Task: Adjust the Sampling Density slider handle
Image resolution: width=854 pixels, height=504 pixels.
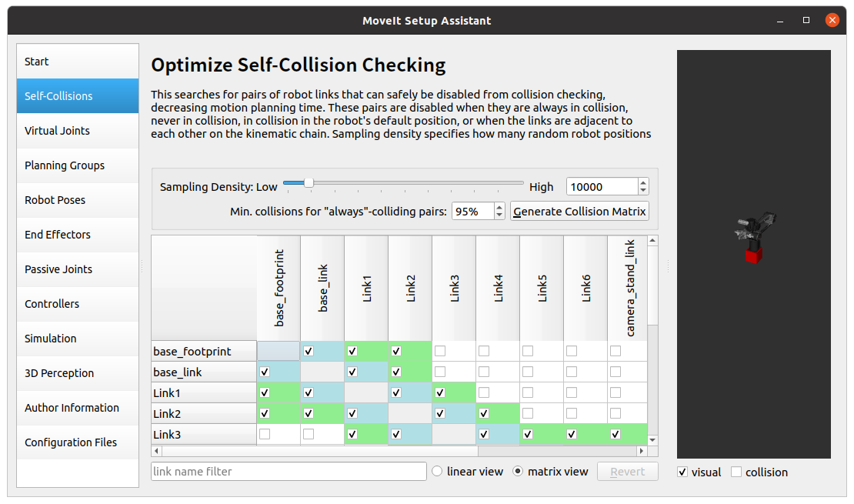Action: coord(309,183)
